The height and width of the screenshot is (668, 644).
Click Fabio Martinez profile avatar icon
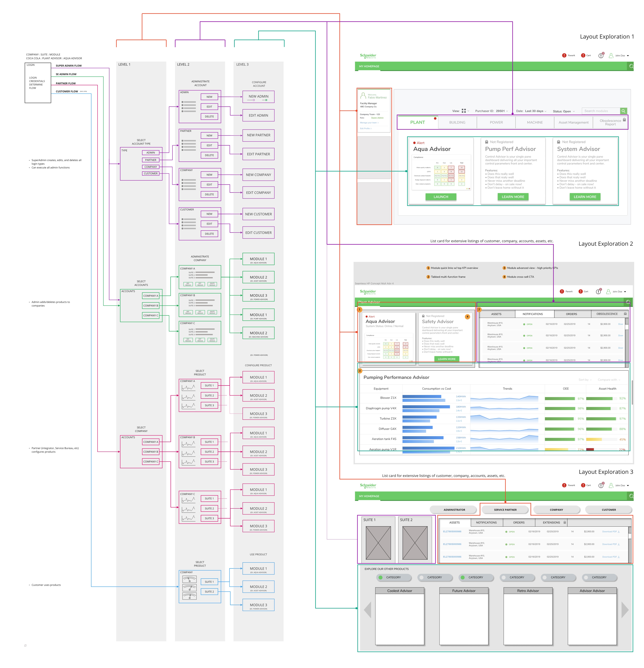pyautogui.click(x=363, y=95)
